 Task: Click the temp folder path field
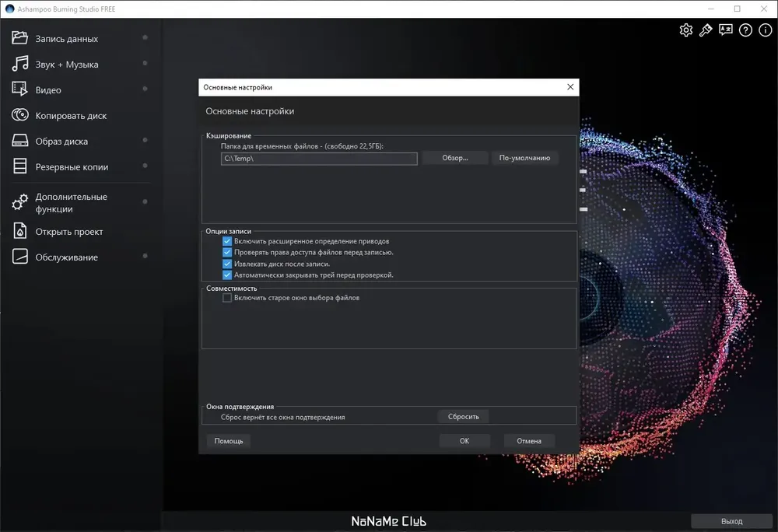point(319,159)
